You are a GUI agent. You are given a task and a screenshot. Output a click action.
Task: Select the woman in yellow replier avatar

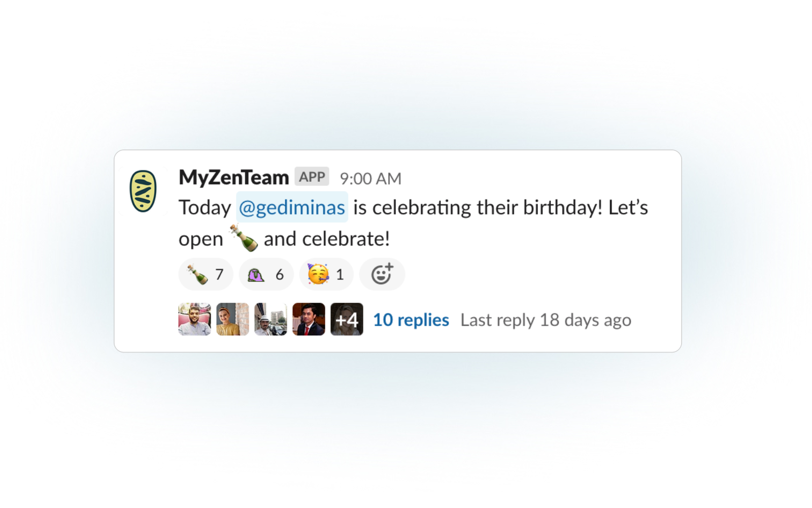pyautogui.click(x=232, y=319)
